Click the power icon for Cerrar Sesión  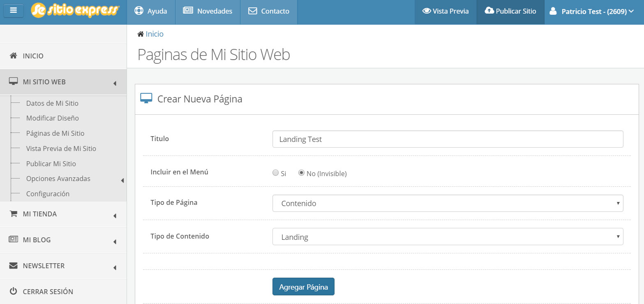tap(14, 291)
